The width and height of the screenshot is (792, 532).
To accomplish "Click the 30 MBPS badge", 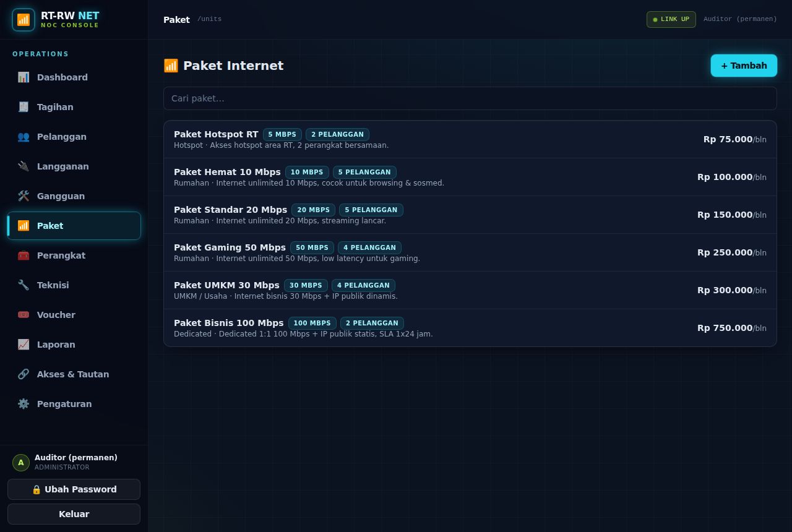I will coord(306,285).
